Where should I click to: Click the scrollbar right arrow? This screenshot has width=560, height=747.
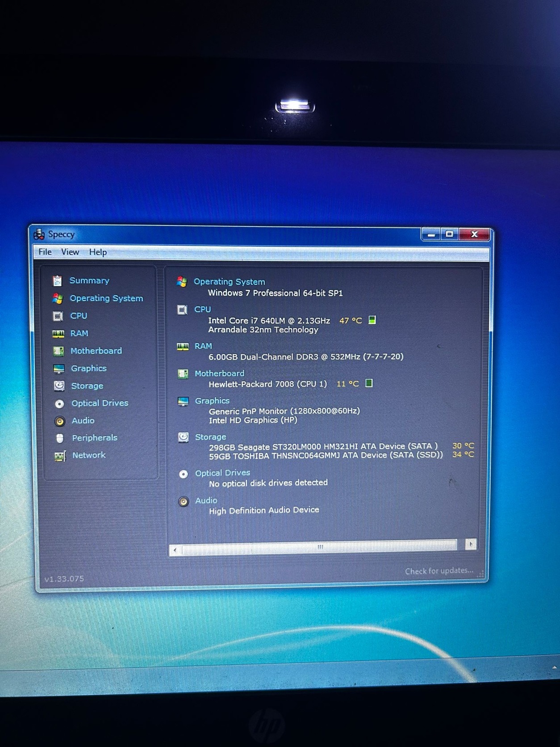tap(471, 544)
